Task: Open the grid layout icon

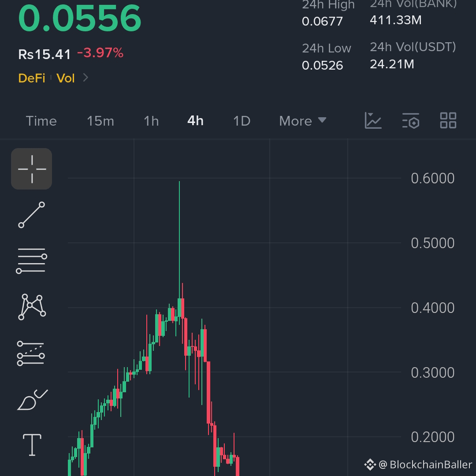Action: [448, 120]
